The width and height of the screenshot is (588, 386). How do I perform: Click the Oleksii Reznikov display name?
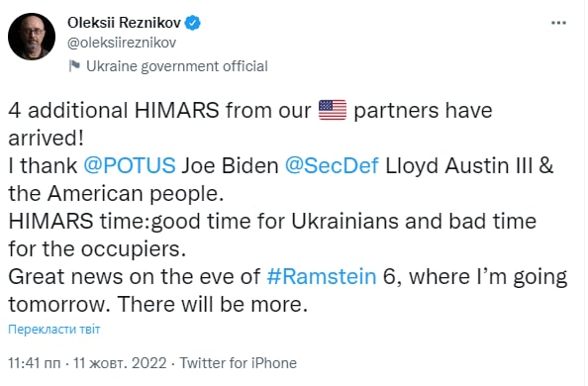tap(124, 23)
